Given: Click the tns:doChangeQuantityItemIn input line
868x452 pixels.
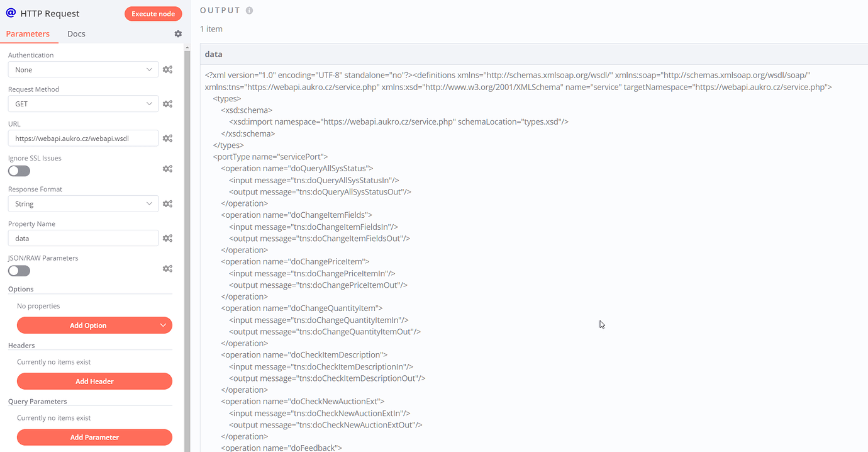Looking at the screenshot, I should 319,320.
